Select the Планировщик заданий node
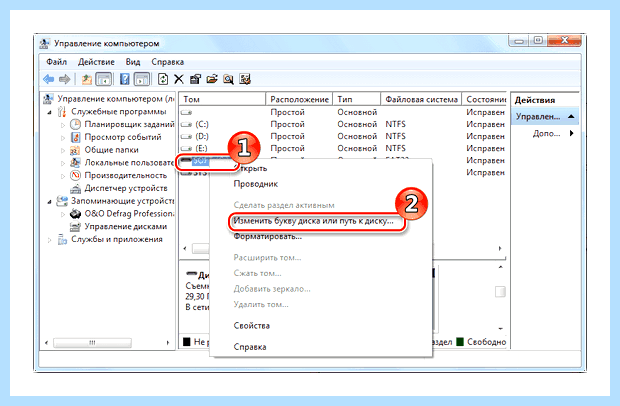 pos(129,125)
